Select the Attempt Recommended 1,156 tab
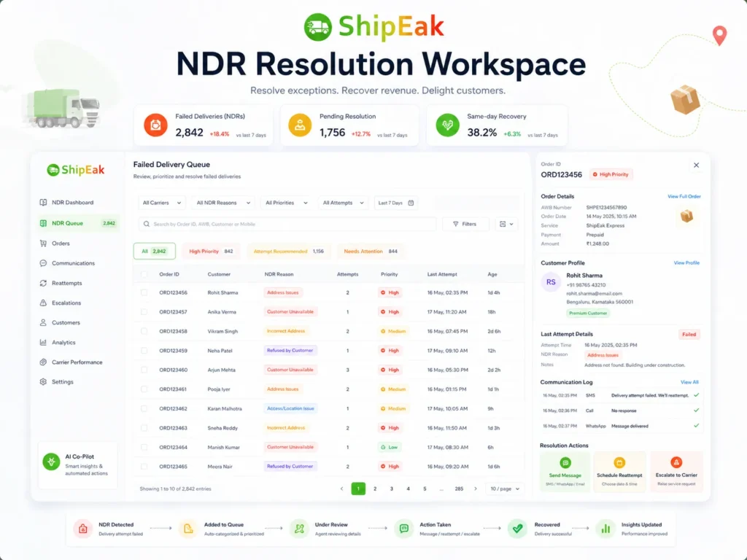The image size is (747, 560). coord(289,252)
